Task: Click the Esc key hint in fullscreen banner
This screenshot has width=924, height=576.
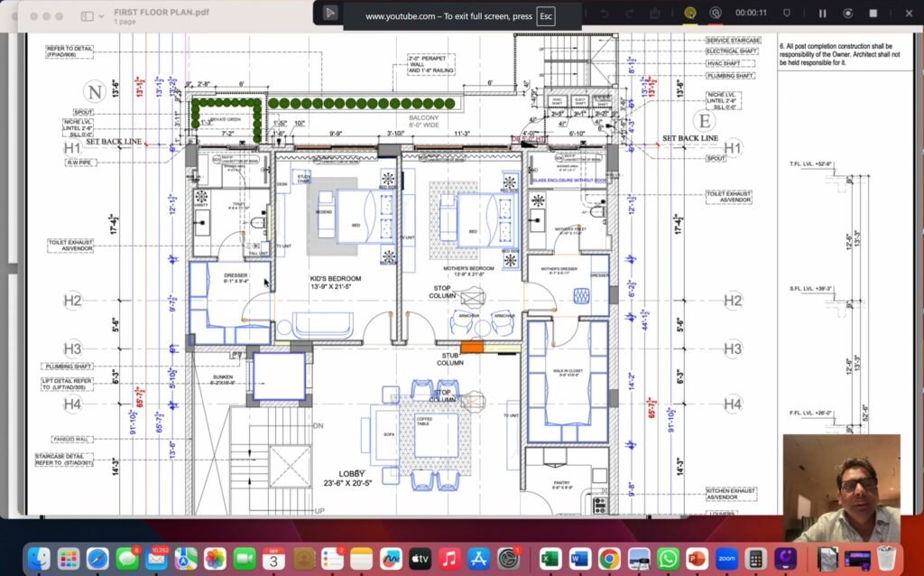Action: click(545, 16)
